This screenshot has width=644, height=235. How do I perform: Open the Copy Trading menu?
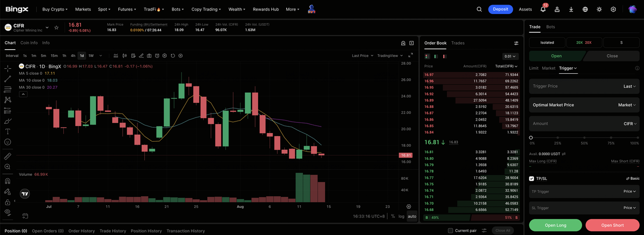[x=206, y=9]
